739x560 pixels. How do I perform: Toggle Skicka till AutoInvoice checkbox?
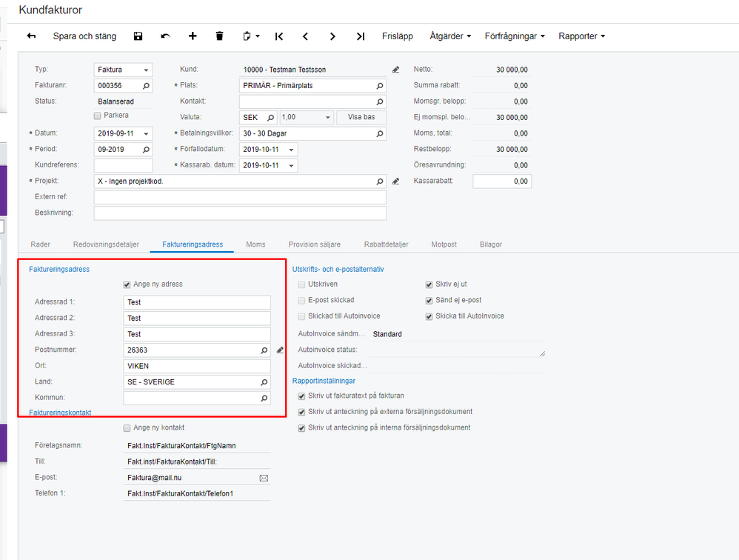click(429, 317)
